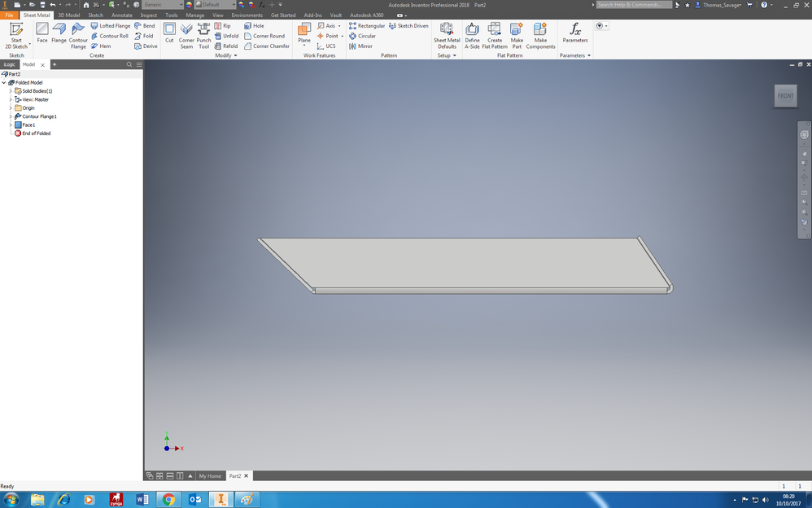
Task: Add a new browser panel tab
Action: (x=55, y=65)
